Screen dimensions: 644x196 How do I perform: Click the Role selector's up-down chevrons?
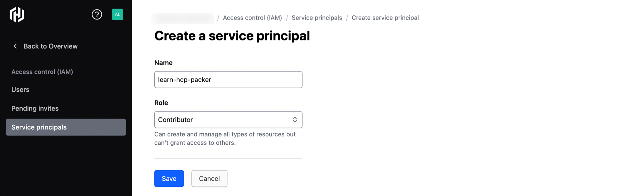[295, 119]
